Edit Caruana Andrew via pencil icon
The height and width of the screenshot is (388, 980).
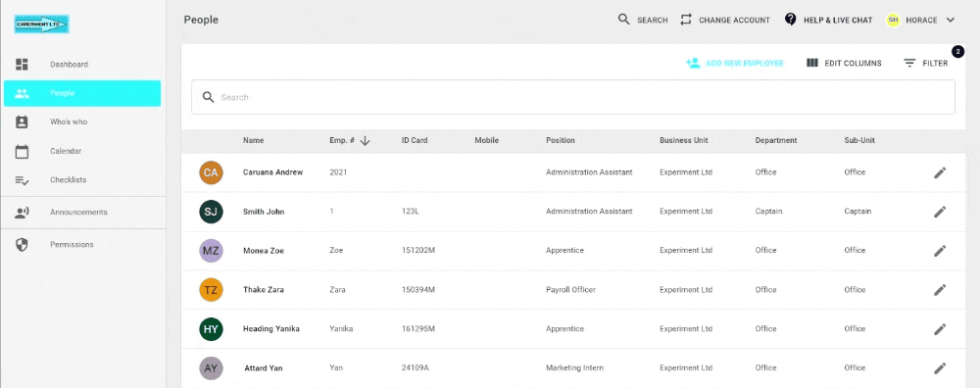click(940, 173)
